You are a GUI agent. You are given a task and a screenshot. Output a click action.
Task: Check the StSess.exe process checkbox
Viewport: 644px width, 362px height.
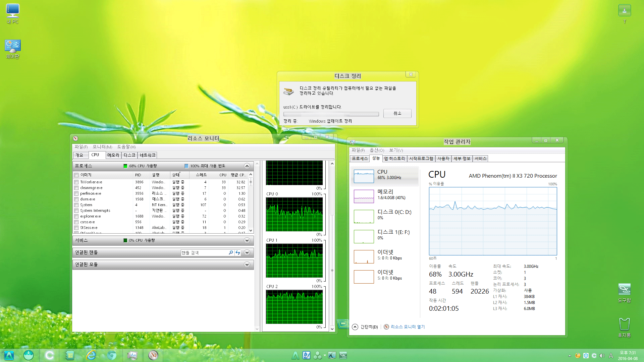click(x=76, y=228)
